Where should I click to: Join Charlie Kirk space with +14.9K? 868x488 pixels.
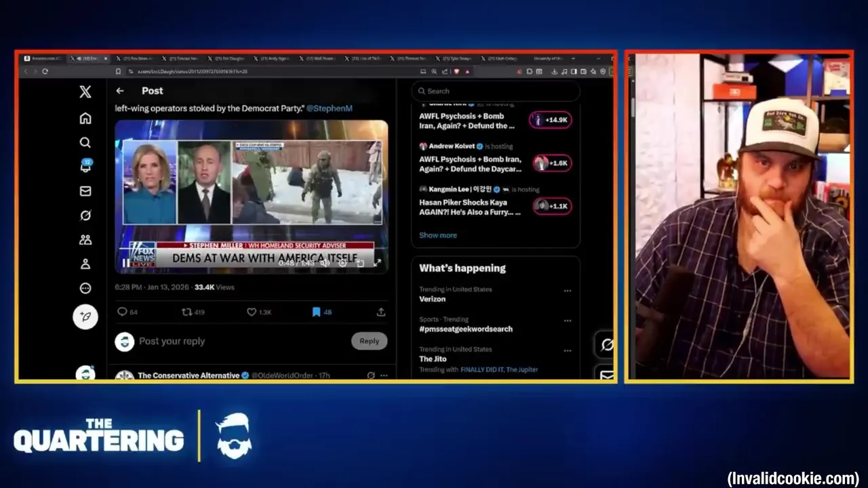[x=550, y=120]
